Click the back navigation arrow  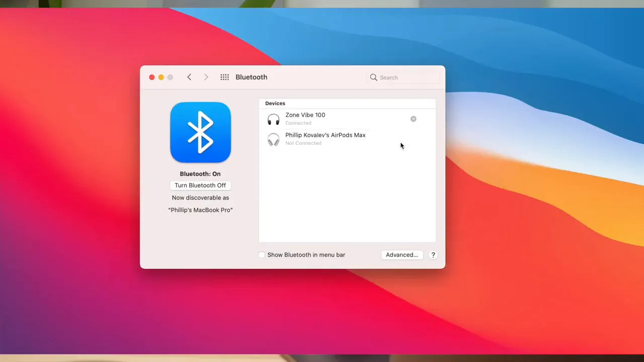pos(189,77)
